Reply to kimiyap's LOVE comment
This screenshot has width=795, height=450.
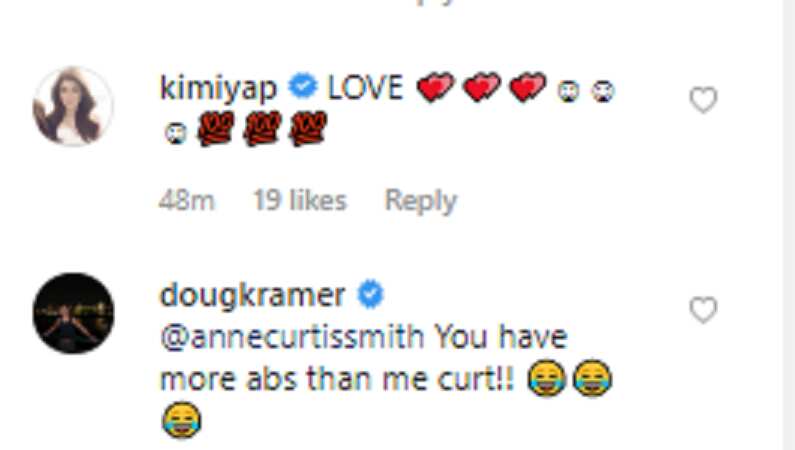click(421, 201)
